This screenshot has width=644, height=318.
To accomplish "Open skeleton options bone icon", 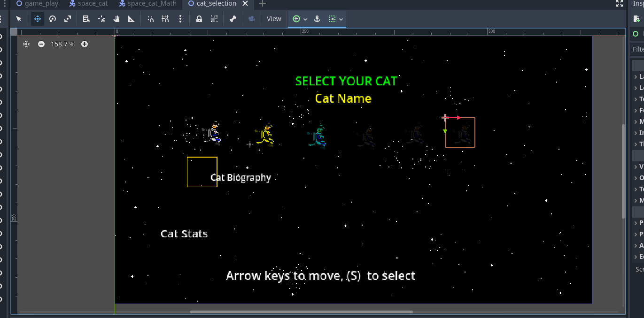I will point(233,19).
